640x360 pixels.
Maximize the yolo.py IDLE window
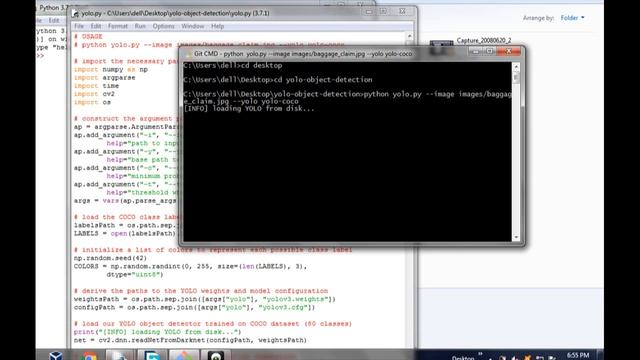[383, 11]
